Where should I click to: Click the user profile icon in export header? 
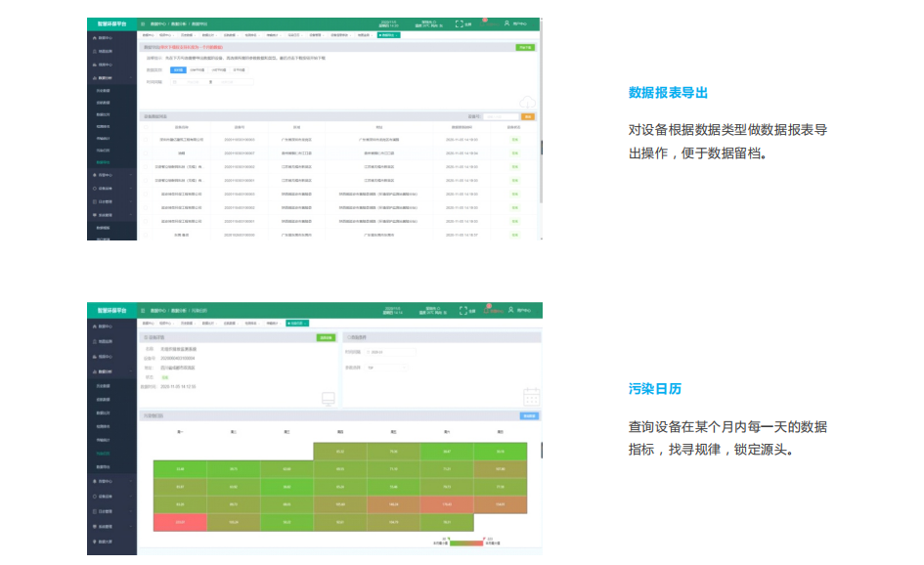[x=507, y=22]
